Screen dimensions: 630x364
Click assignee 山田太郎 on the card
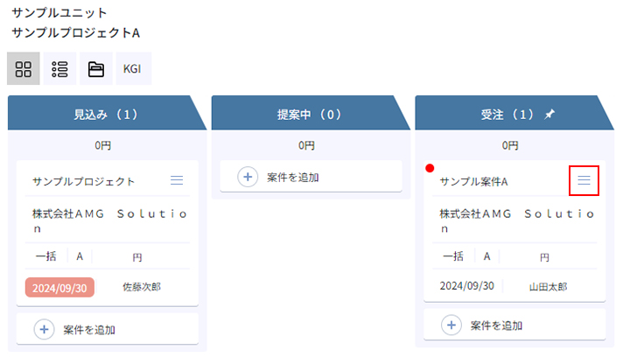pyautogui.click(x=549, y=287)
